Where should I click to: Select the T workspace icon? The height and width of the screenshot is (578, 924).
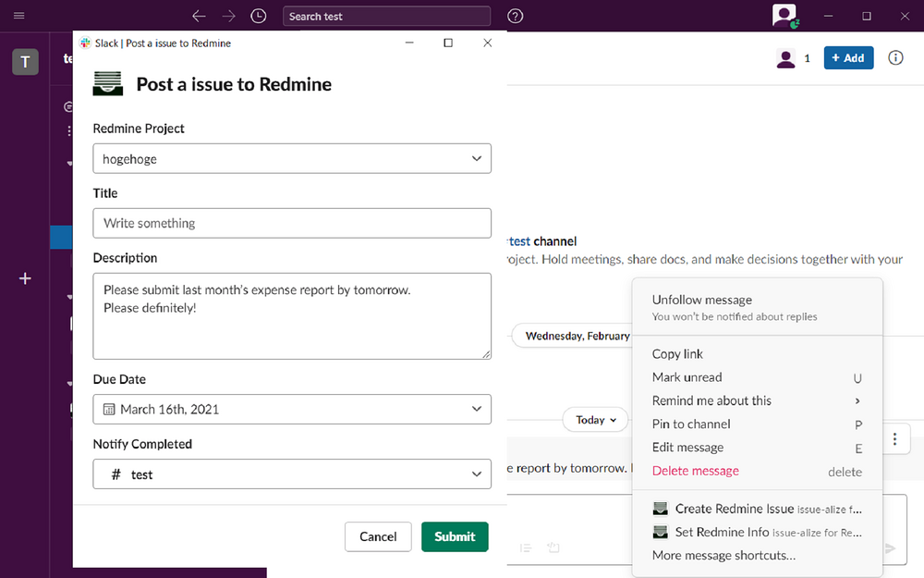[25, 62]
